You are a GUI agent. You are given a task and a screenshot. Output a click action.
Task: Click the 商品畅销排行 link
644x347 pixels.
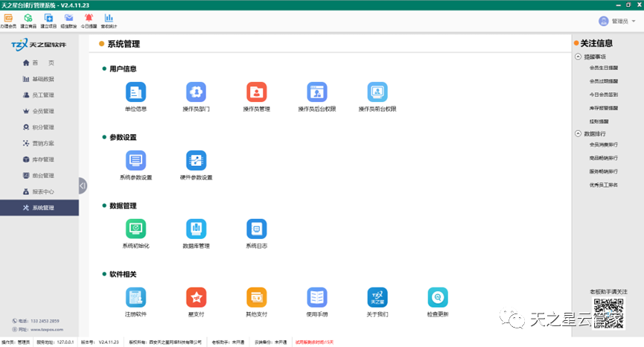click(603, 159)
